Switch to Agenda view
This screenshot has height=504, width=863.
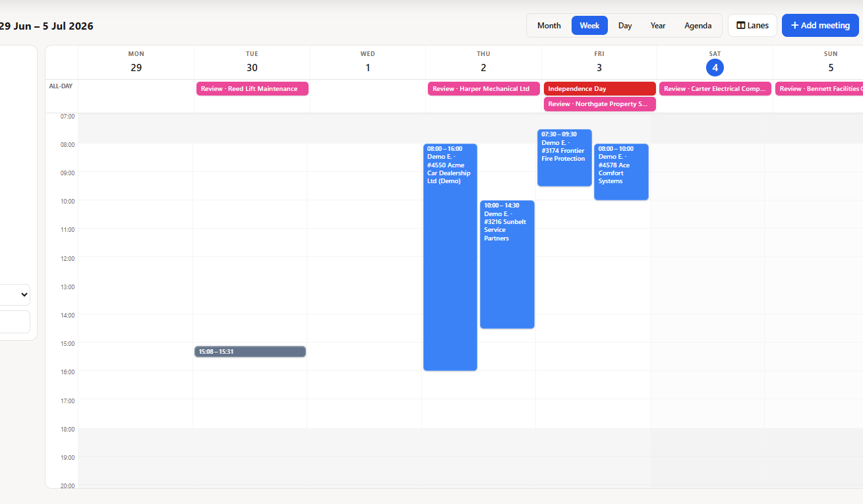(698, 26)
